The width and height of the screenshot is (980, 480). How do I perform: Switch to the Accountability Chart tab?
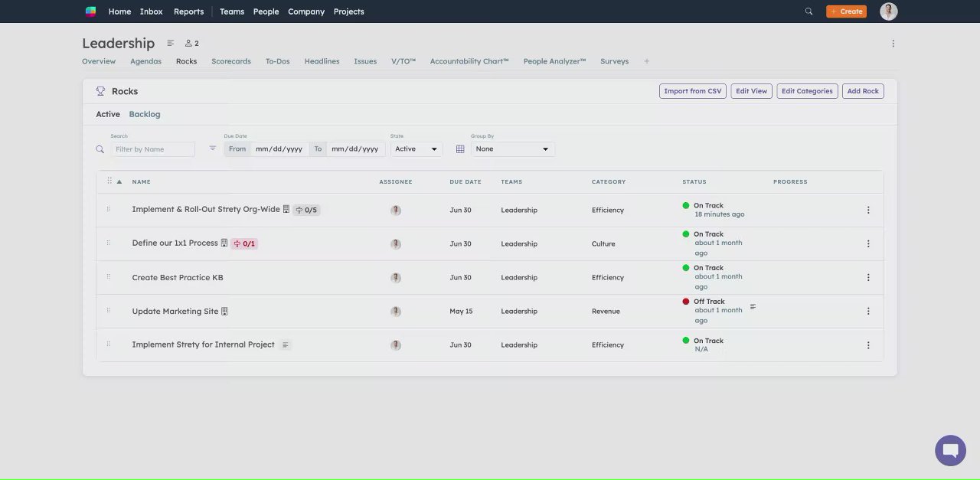[x=469, y=61]
